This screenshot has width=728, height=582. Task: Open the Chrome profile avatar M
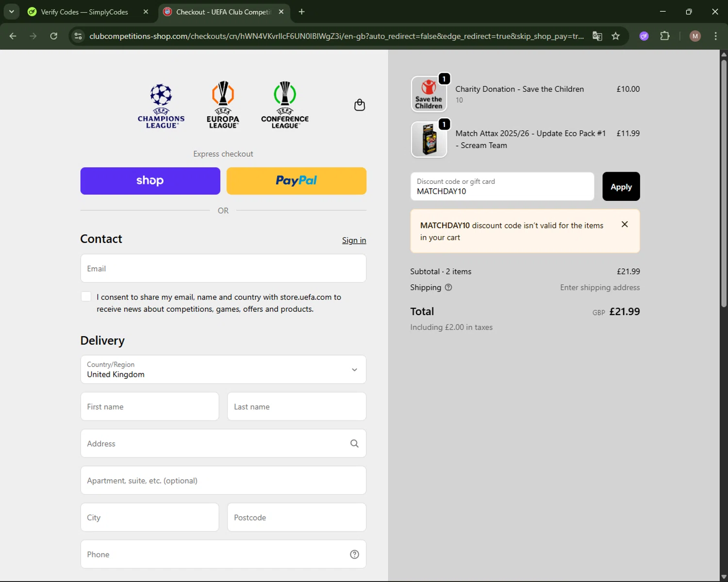click(x=695, y=36)
